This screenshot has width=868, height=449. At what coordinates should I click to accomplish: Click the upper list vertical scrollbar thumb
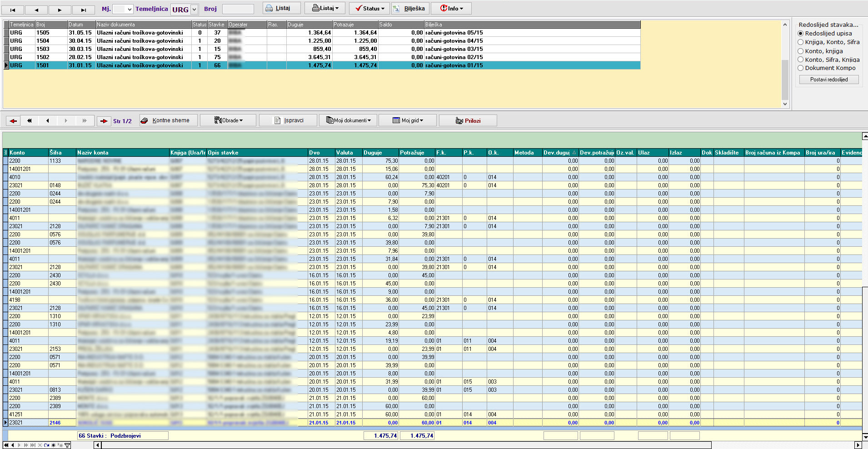[x=785, y=80]
